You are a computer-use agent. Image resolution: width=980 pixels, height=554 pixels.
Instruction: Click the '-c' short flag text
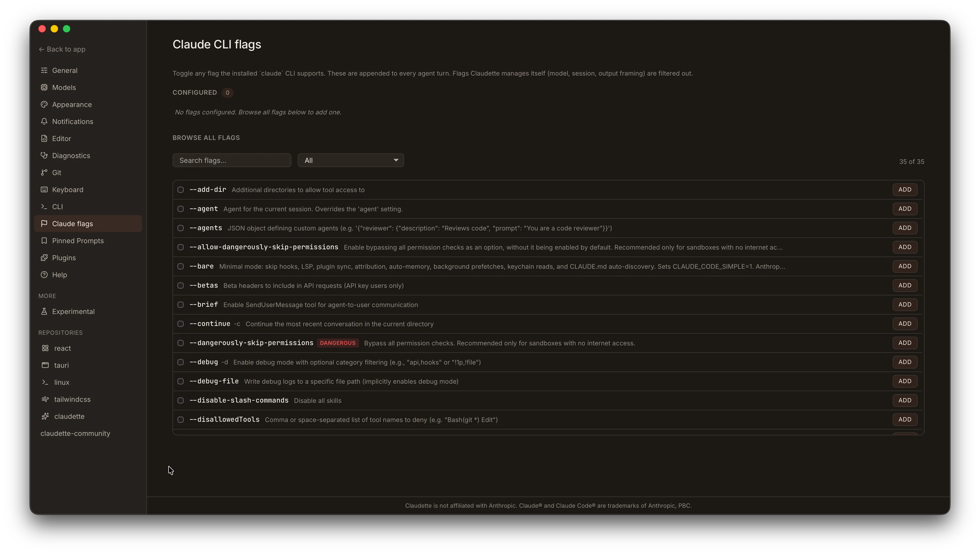(x=237, y=324)
